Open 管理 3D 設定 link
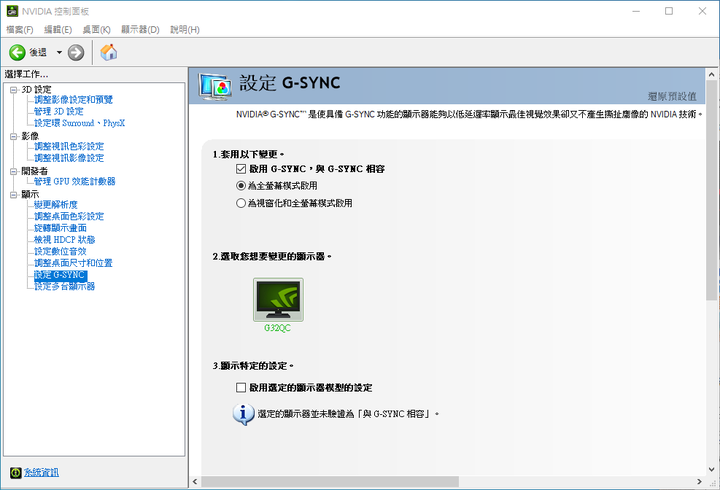 click(x=59, y=111)
